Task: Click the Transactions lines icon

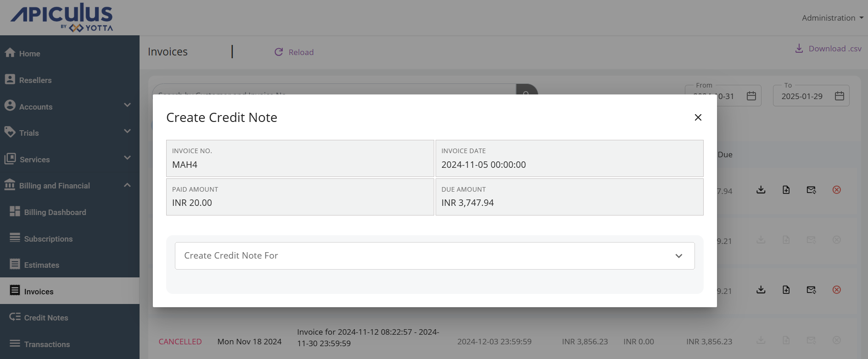Action: pyautogui.click(x=15, y=343)
